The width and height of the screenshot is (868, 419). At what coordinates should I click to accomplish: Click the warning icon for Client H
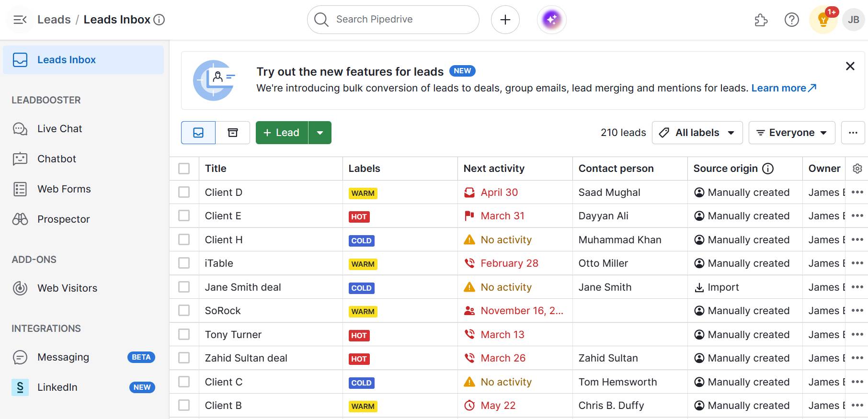pos(469,239)
